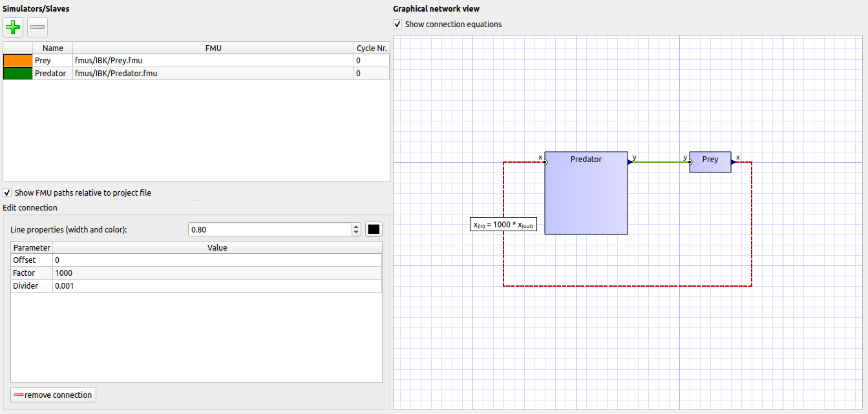Increase line width with the up stepper arrow

click(x=356, y=226)
